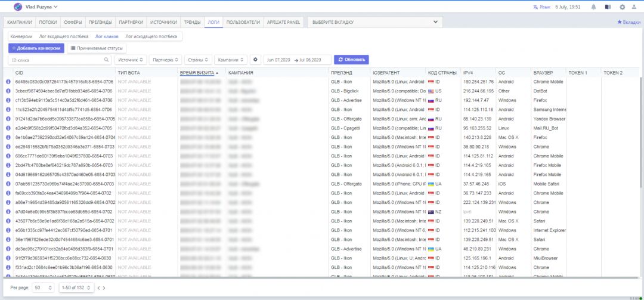The image size is (644, 300).
Task: Open the notifications bell icon
Action: point(593,7)
